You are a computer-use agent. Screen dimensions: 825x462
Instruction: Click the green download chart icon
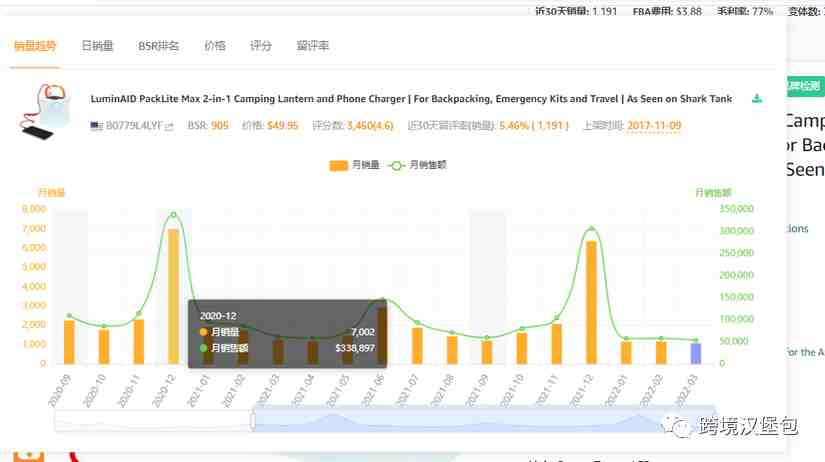point(757,98)
